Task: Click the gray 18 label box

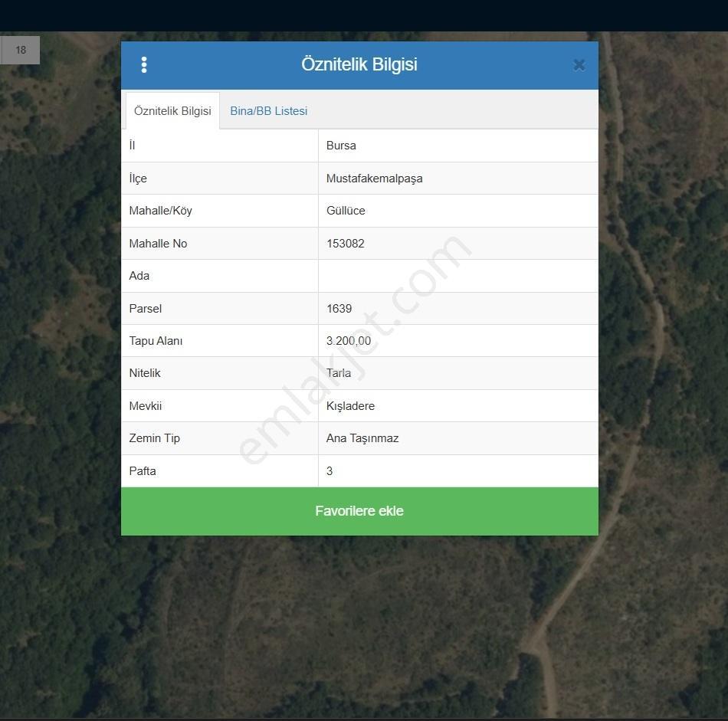Action: pos(21,50)
